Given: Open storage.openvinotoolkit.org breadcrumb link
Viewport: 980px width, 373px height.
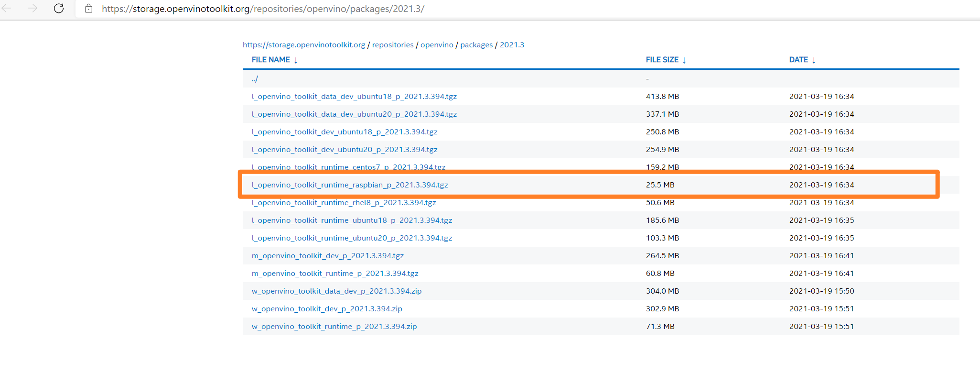Looking at the screenshot, I should coord(304,45).
